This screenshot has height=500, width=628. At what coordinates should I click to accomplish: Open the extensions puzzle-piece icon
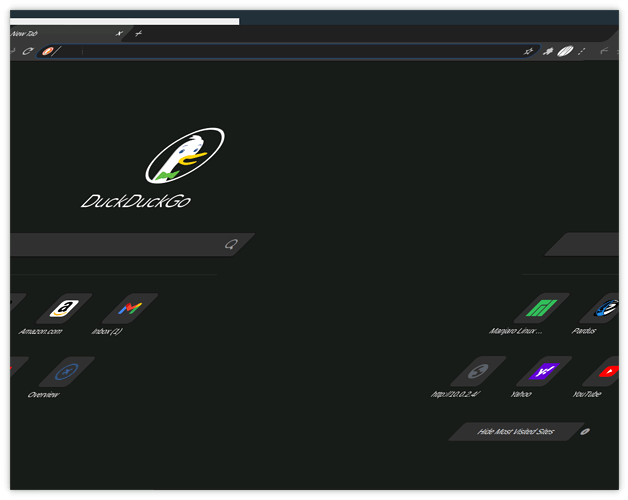click(x=548, y=51)
